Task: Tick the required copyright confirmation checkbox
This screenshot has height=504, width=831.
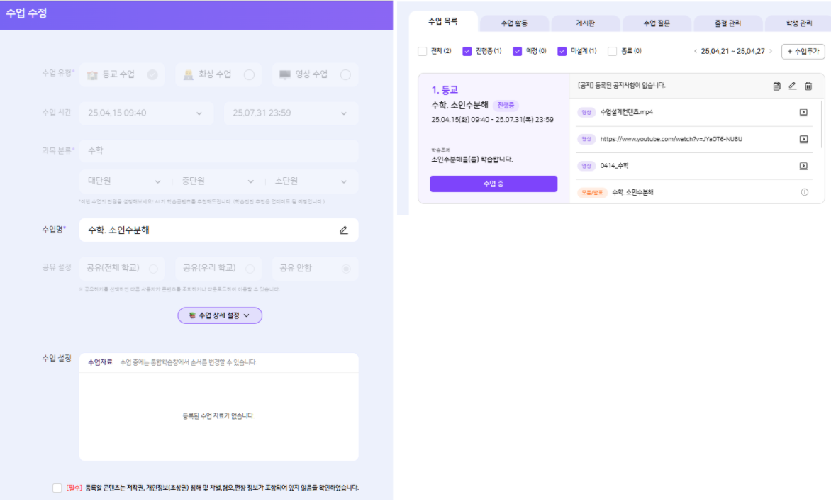Action: click(x=57, y=488)
